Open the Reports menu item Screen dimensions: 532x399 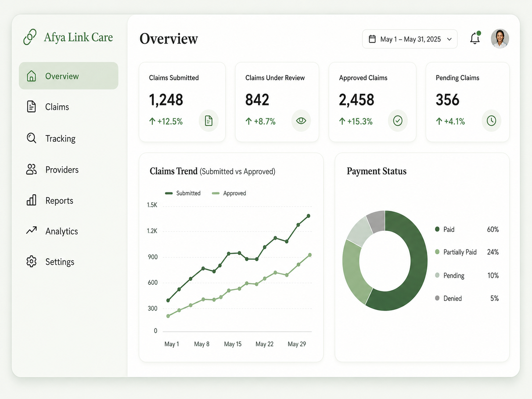[x=69, y=200]
